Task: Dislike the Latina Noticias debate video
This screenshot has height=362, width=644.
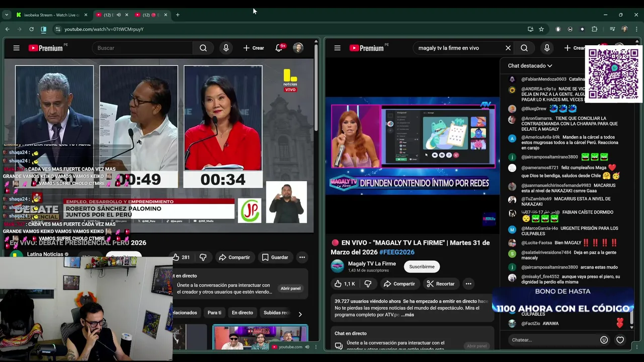Action: 203,257
